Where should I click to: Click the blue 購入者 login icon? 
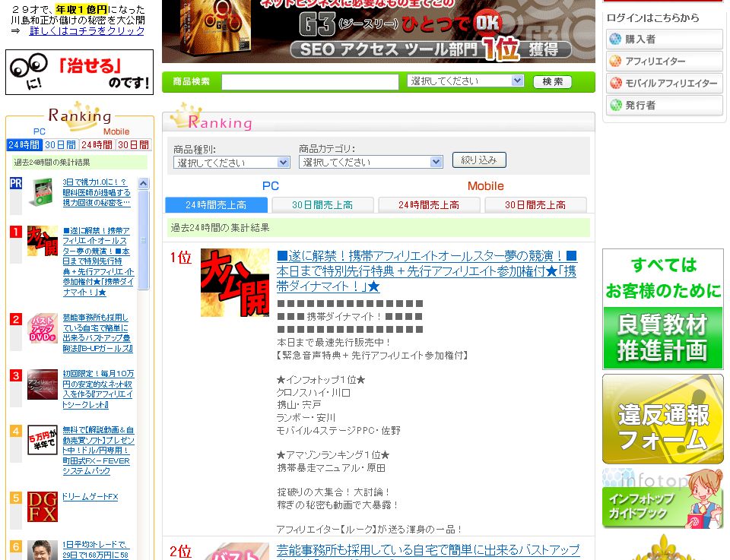(x=615, y=39)
